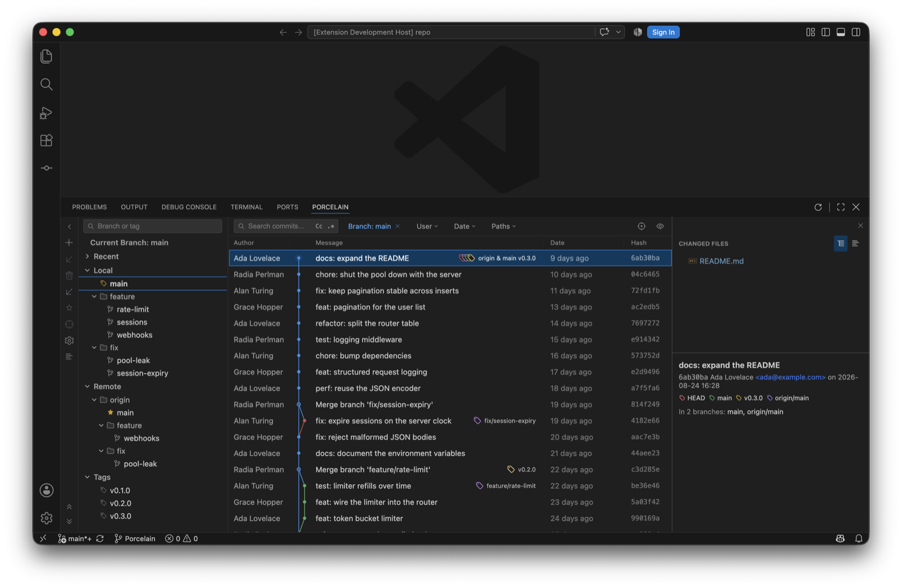Switch changed files to list view
Image resolution: width=902 pixels, height=588 pixels.
tap(855, 244)
